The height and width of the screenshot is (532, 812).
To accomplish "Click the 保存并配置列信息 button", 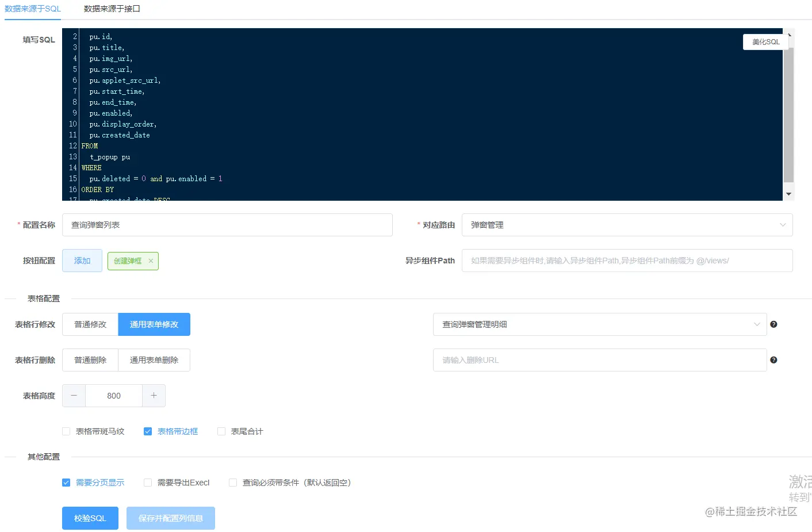I will pyautogui.click(x=171, y=518).
